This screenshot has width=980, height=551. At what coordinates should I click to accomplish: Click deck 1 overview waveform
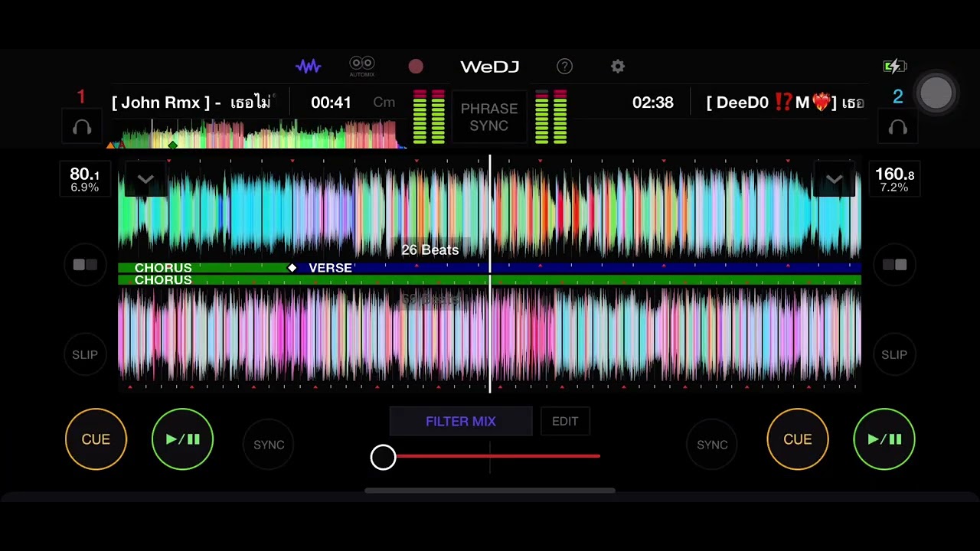coord(256,133)
